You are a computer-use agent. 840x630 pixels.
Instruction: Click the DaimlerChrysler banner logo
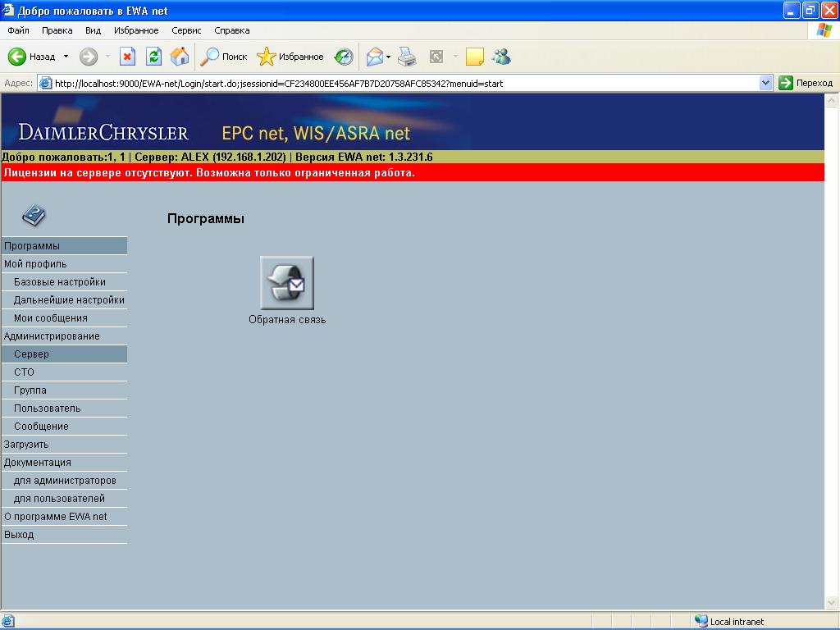coord(103,132)
